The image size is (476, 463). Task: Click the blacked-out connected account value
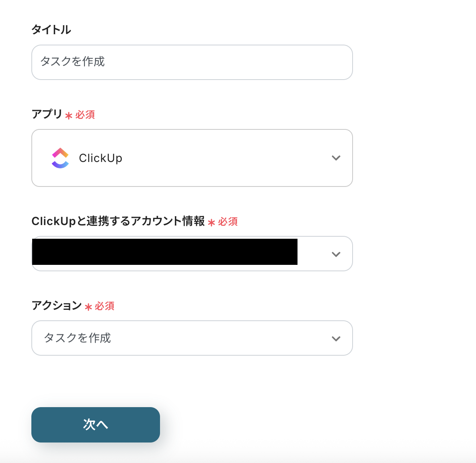point(164,252)
